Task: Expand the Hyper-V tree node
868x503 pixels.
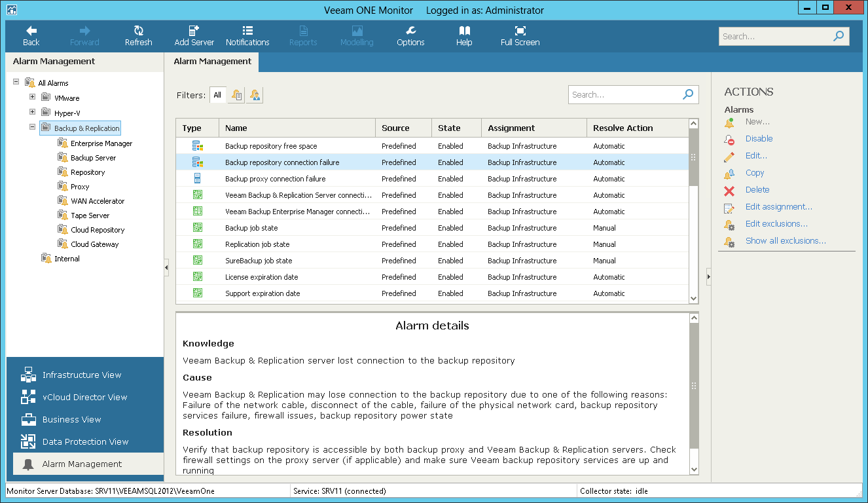Action: click(33, 112)
